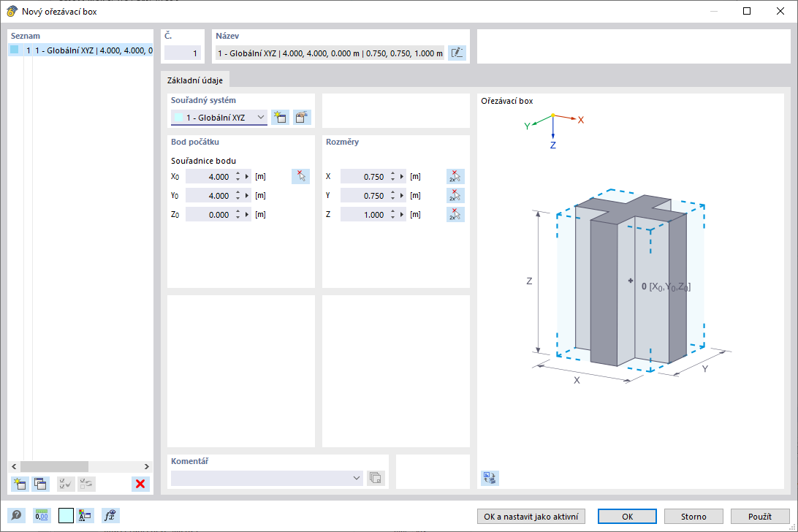This screenshot has height=532, width=798.
Task: Open the Z0 field arrow menu
Action: click(x=247, y=214)
